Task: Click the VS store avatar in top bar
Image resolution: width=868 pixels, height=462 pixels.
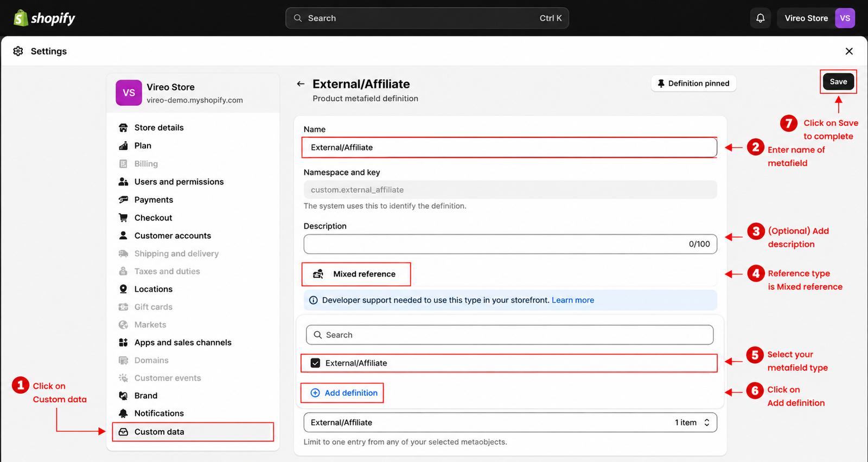Action: tap(845, 18)
